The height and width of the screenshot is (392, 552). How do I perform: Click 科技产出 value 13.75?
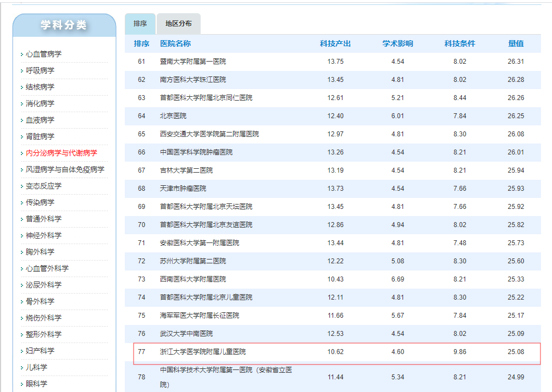click(335, 62)
